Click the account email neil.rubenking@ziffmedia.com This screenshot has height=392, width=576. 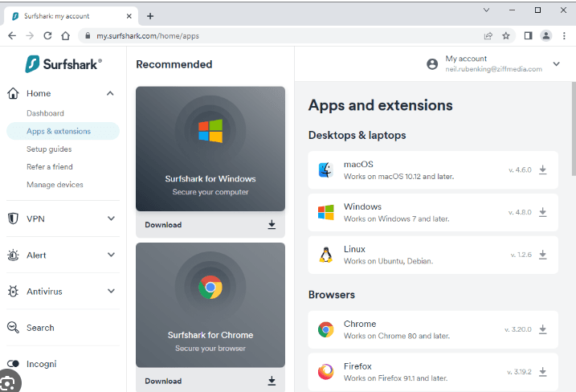493,69
